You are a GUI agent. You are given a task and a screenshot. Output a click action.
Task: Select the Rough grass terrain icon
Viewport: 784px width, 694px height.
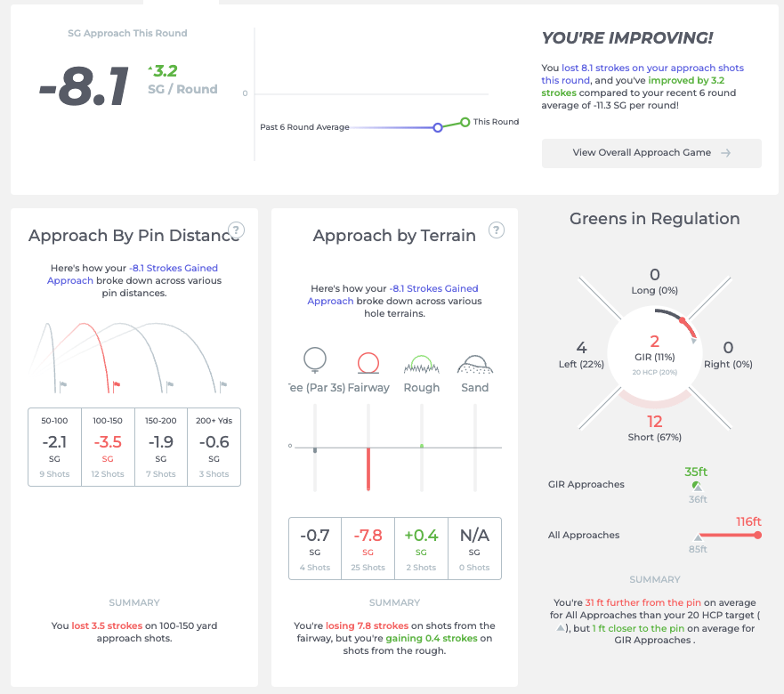(422, 365)
